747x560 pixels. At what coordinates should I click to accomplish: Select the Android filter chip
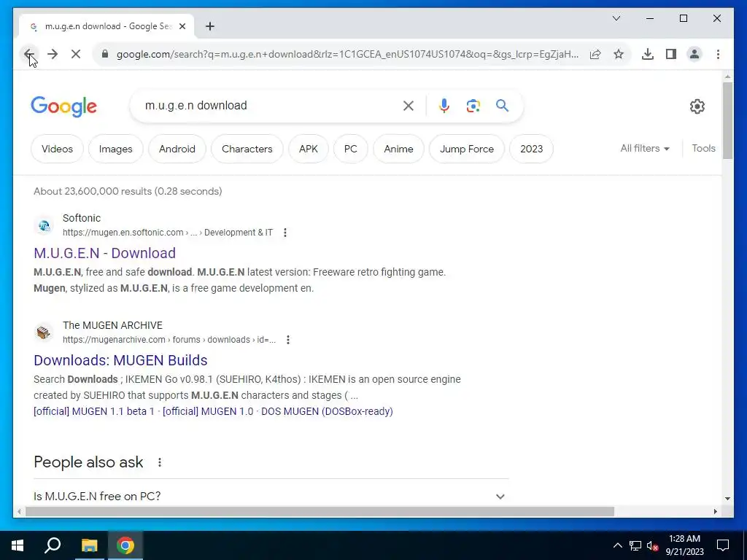[x=177, y=149]
